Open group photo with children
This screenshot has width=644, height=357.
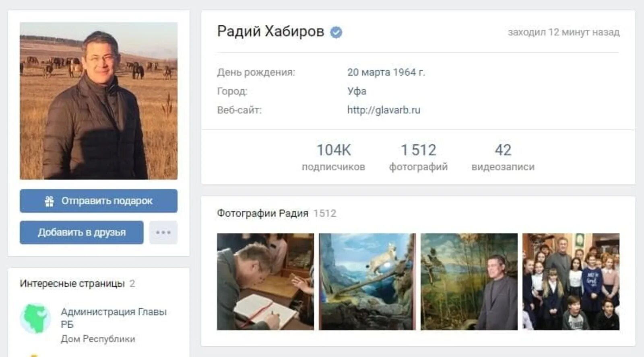point(571,282)
